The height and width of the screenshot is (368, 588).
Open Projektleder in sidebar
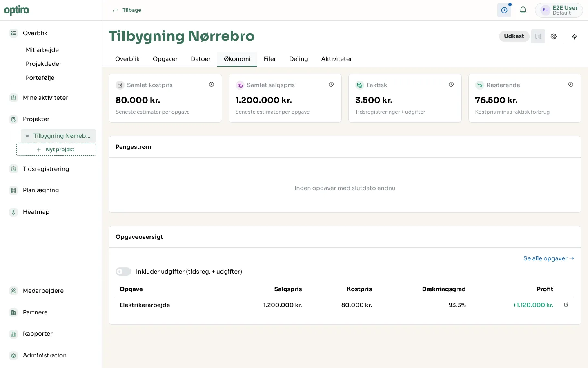coord(44,64)
